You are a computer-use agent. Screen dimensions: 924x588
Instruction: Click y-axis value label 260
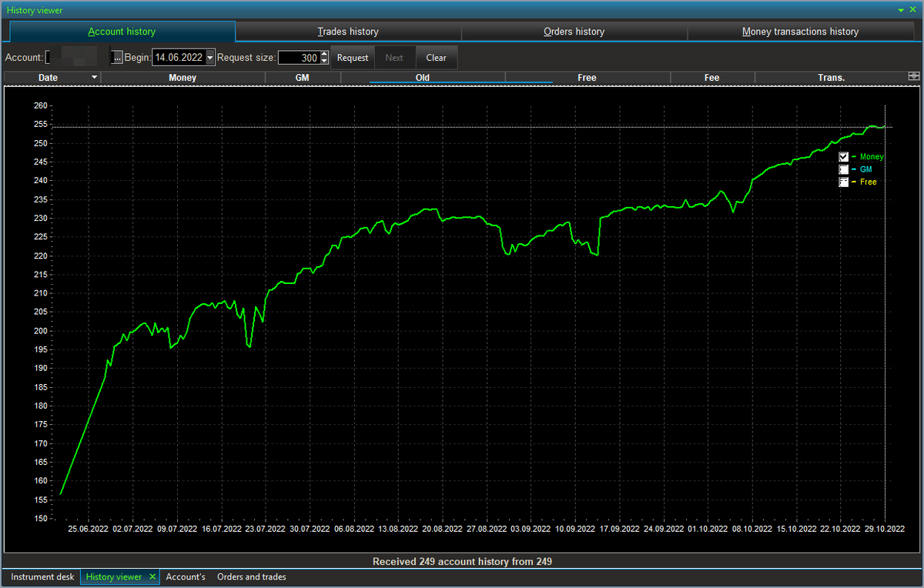click(x=41, y=105)
